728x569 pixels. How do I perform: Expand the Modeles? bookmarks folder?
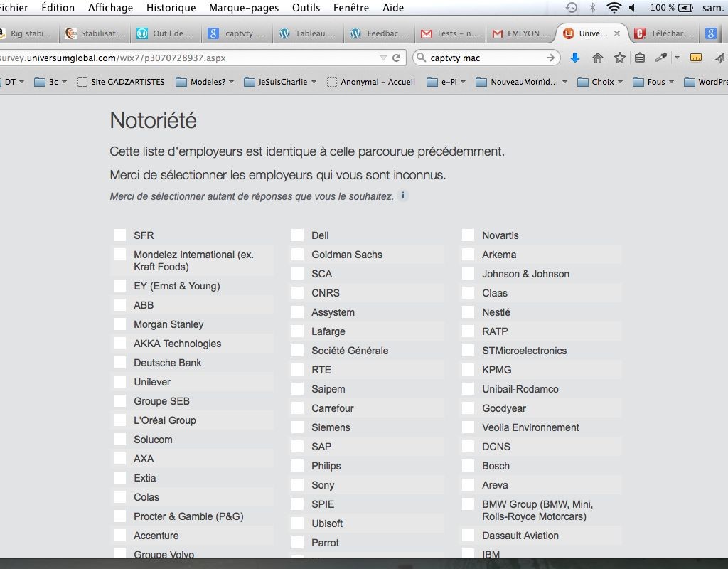(x=205, y=82)
